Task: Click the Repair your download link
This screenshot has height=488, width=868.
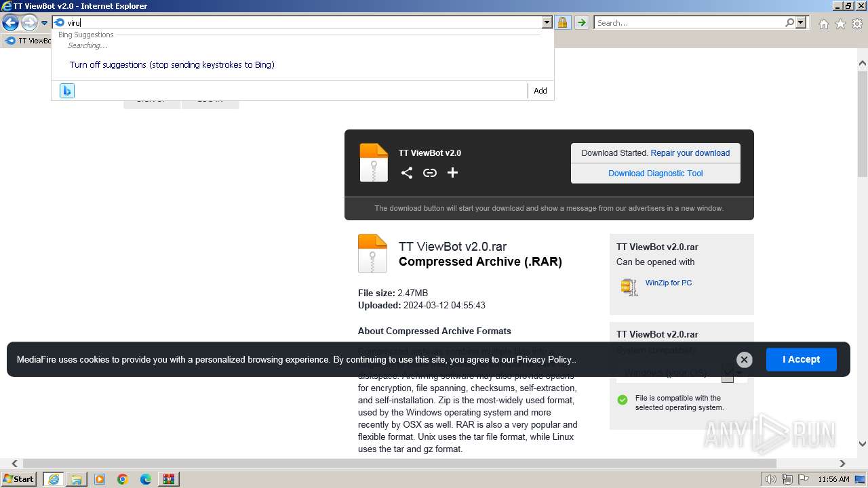Action: 690,153
